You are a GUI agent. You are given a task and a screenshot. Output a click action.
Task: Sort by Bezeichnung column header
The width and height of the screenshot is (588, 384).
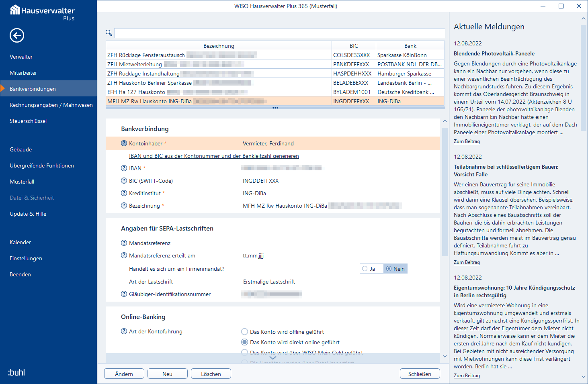219,46
